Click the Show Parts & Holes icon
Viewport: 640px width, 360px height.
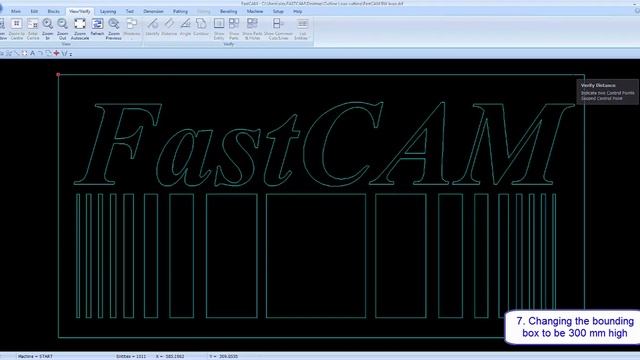point(252,24)
